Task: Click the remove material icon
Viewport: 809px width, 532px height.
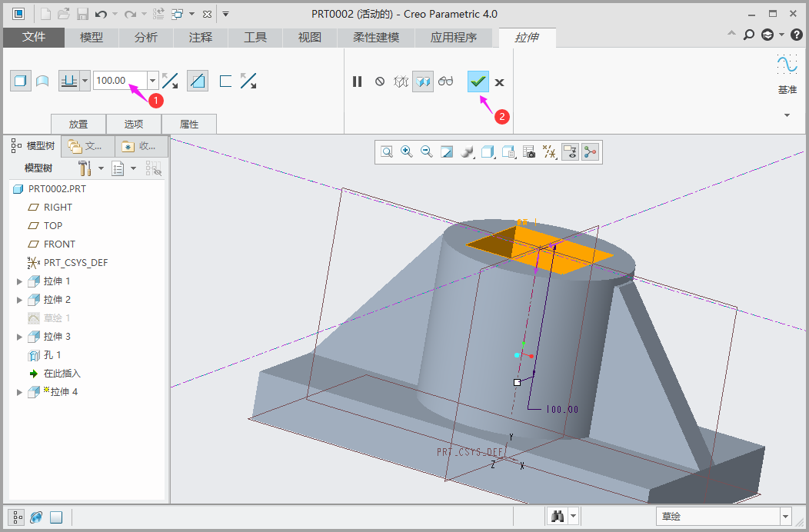Action: point(198,81)
